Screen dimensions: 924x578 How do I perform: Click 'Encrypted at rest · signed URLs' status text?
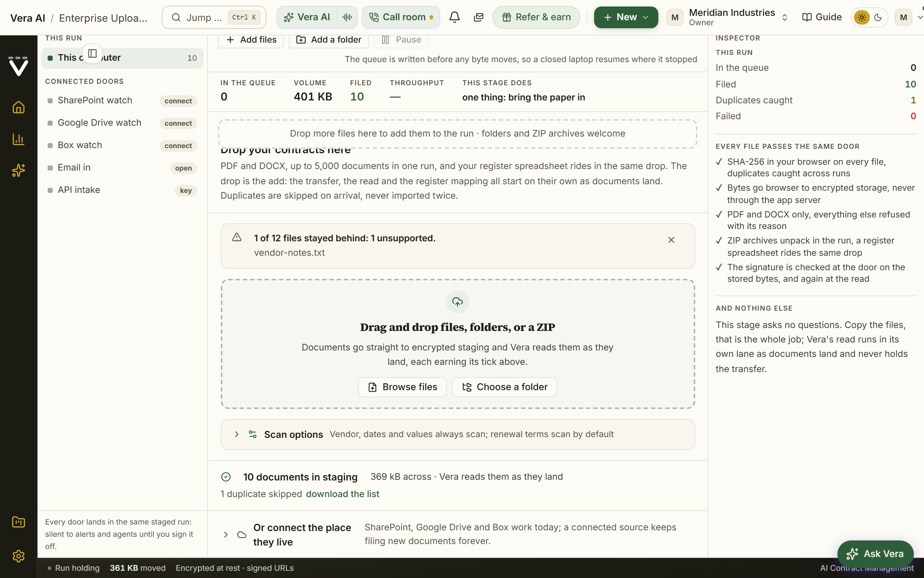235,568
